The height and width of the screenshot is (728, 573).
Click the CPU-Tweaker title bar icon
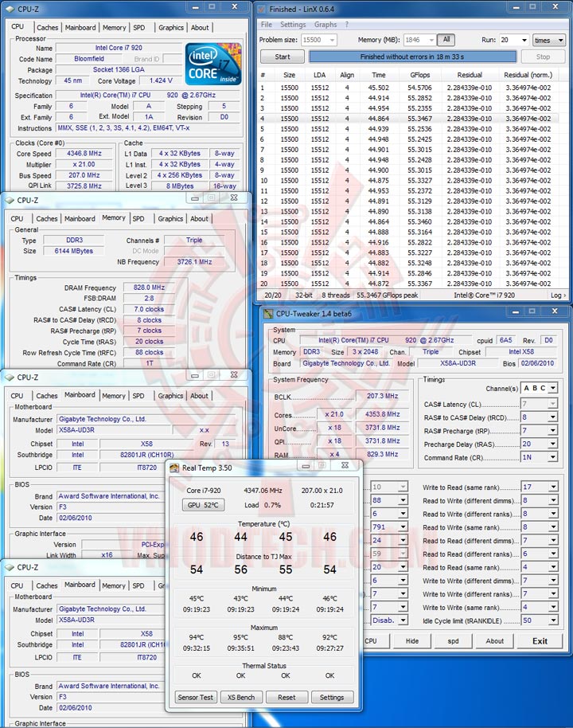point(268,314)
